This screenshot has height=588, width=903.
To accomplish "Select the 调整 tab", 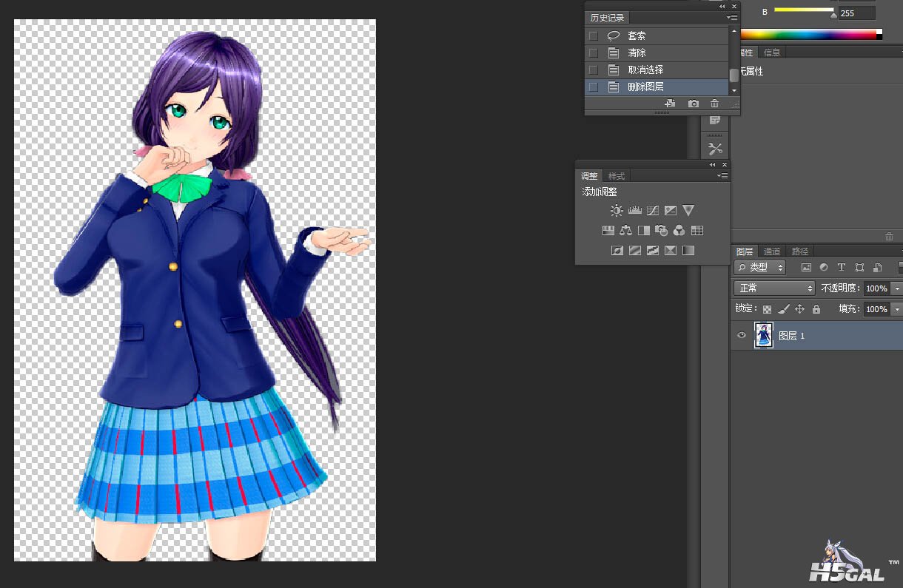I will [x=589, y=176].
